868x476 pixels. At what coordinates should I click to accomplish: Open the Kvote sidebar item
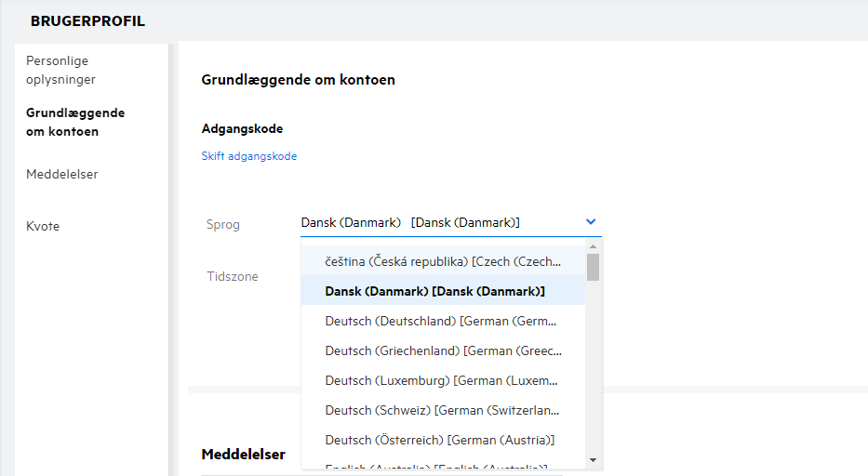(x=43, y=226)
